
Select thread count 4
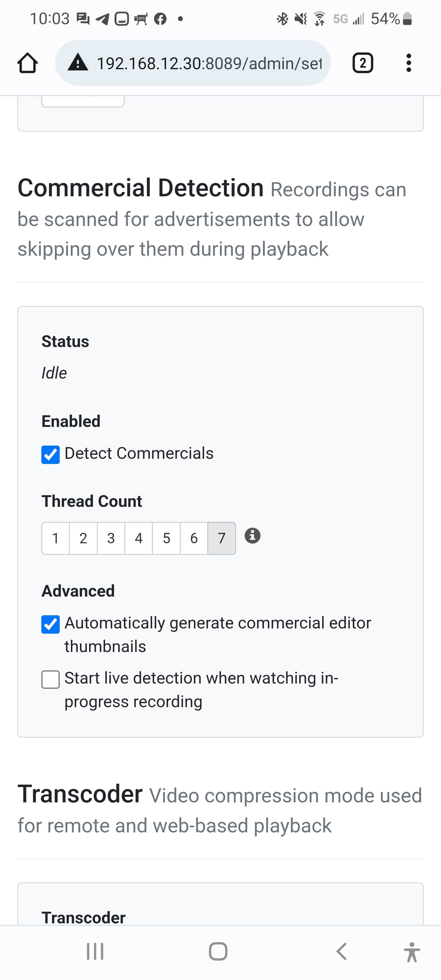(138, 538)
